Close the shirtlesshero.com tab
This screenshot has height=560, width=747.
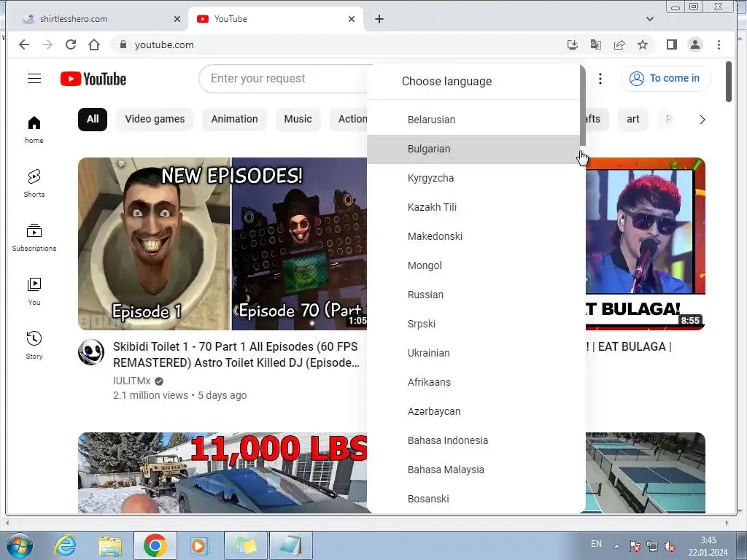177,19
